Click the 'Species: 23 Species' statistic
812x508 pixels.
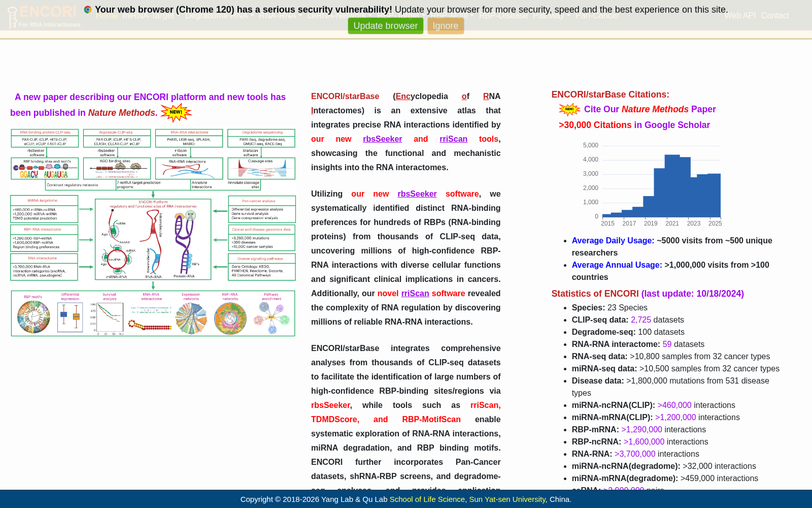coord(610,308)
